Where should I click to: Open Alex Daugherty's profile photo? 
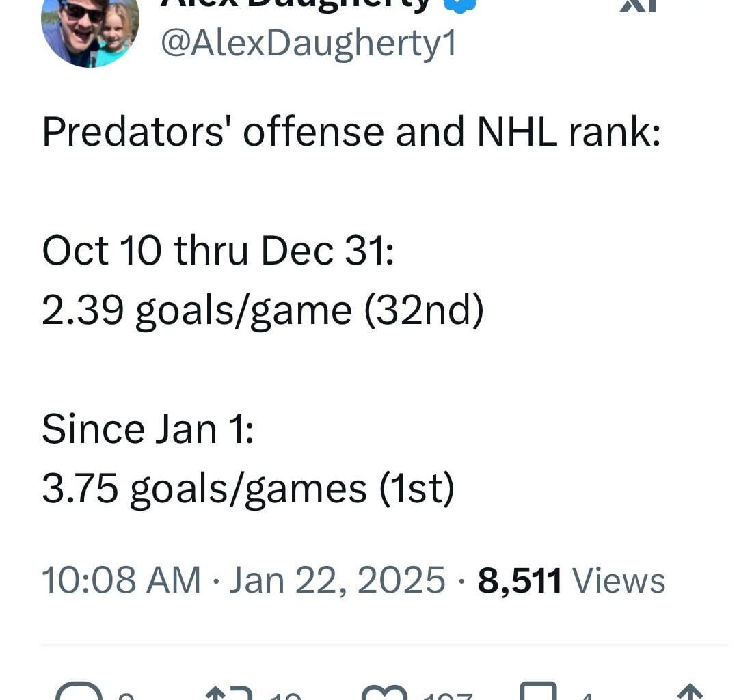coord(90,31)
